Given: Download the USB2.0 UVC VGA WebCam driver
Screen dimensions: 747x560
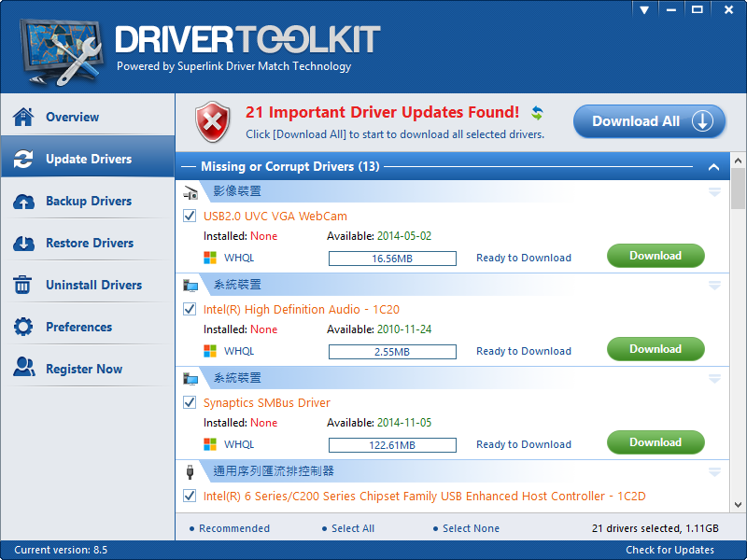Looking at the screenshot, I should (655, 256).
